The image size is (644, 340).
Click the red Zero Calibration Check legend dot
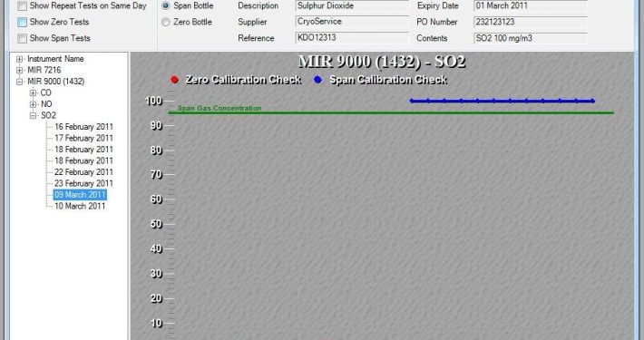point(174,80)
